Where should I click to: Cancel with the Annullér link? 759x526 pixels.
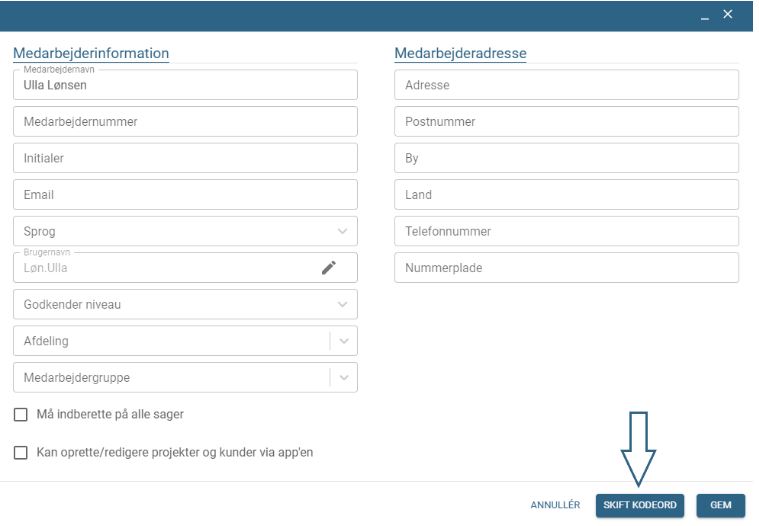click(x=555, y=506)
